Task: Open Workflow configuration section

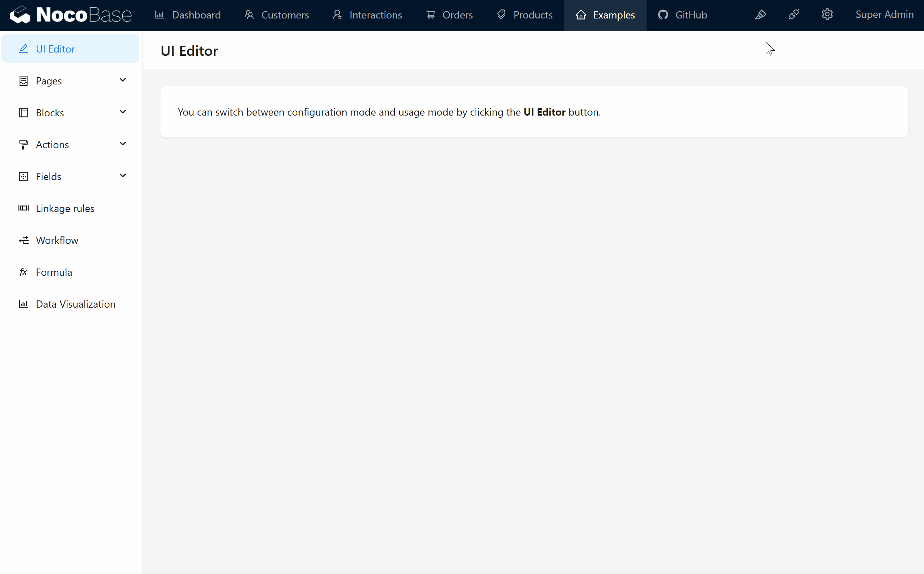Action: [57, 240]
